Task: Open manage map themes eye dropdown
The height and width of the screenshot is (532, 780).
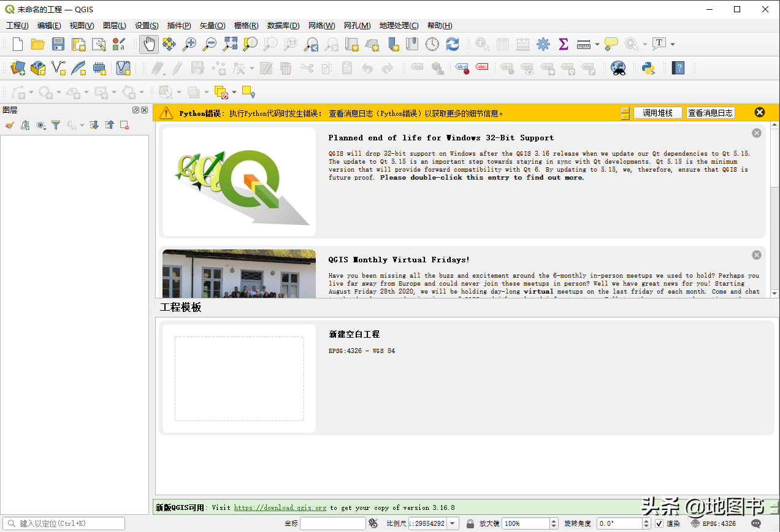Action: [x=41, y=125]
